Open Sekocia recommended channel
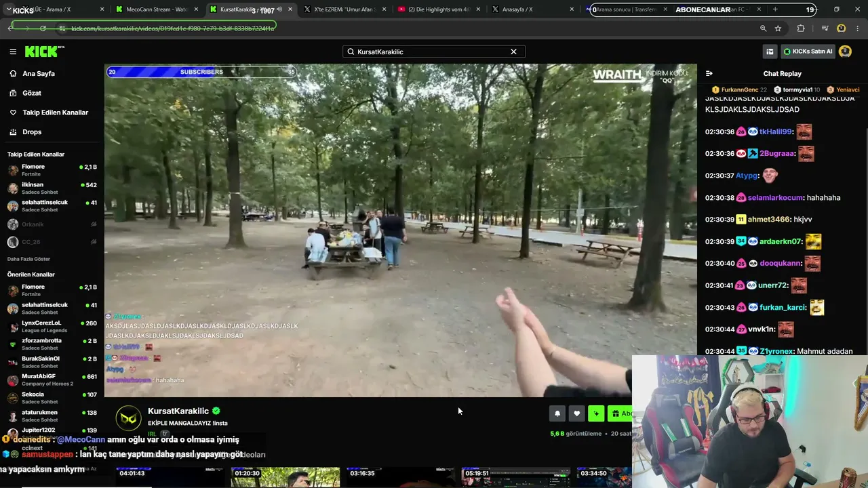This screenshot has height=488, width=868. pyautogui.click(x=52, y=398)
